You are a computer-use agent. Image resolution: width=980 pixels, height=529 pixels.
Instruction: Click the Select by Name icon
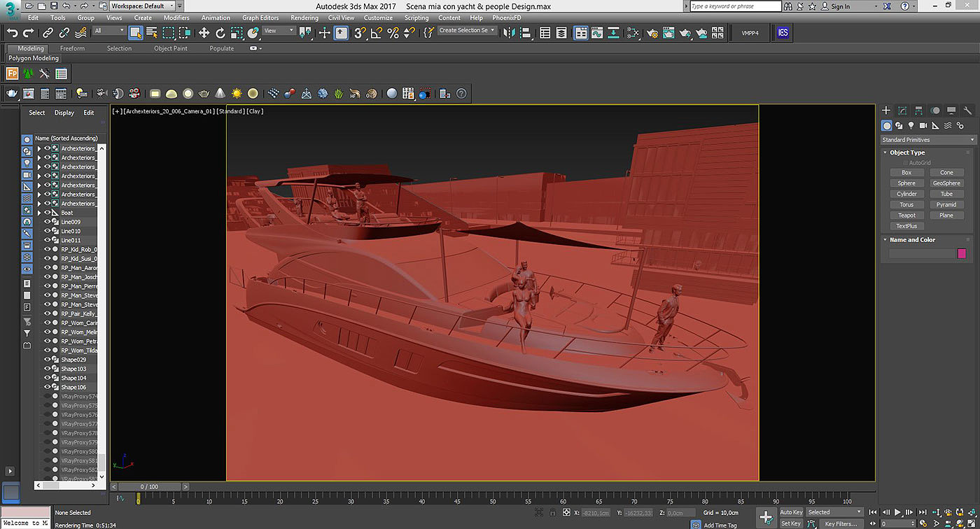coord(152,33)
